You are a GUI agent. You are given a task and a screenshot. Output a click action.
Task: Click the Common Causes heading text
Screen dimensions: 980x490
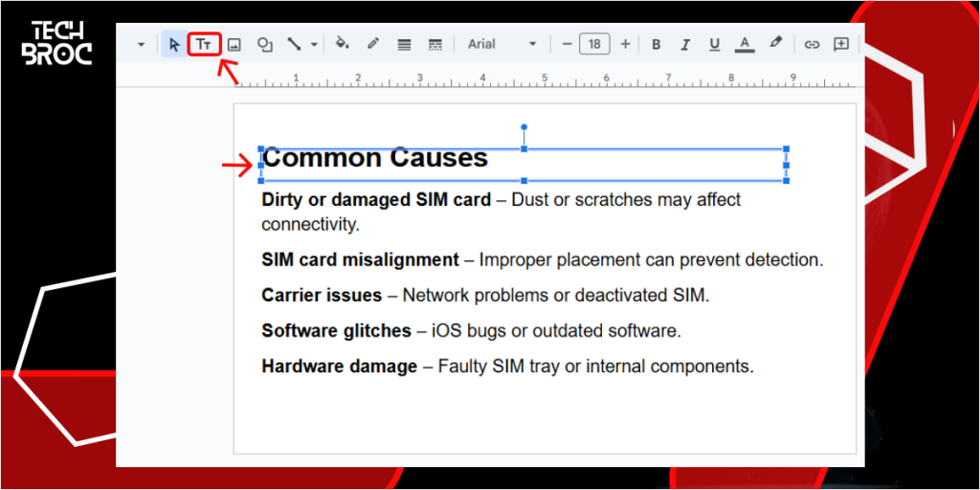375,158
